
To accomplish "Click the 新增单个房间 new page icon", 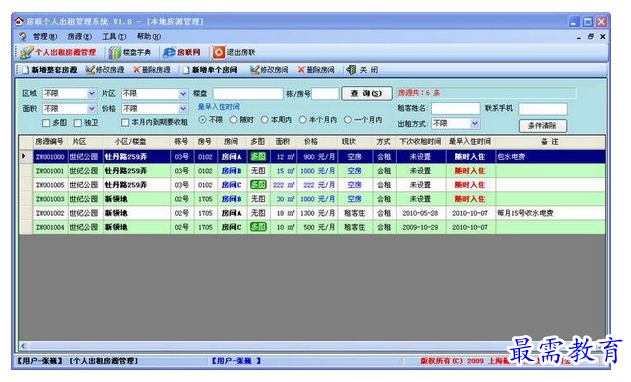I will click(x=186, y=70).
